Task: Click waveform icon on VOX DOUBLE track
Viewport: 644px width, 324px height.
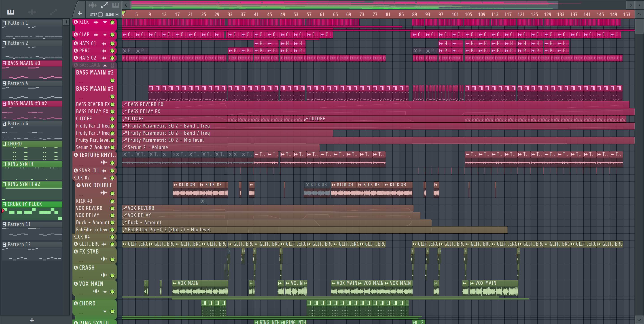Action: (104, 193)
